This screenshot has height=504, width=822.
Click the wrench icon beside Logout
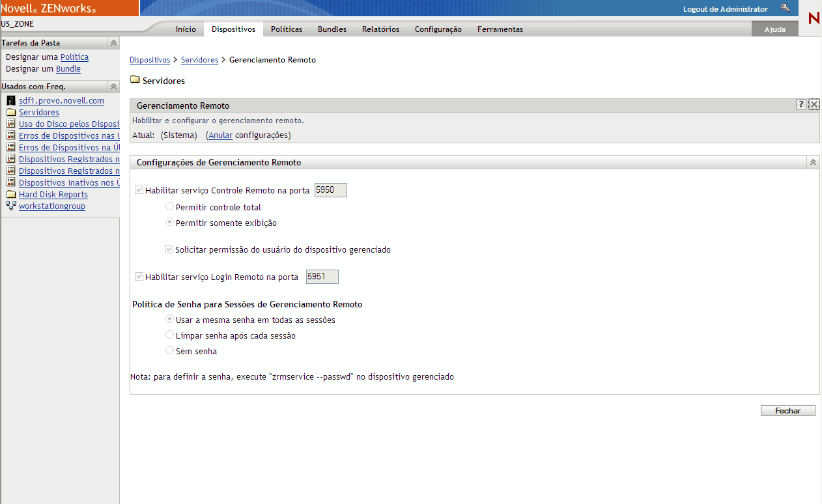point(785,8)
